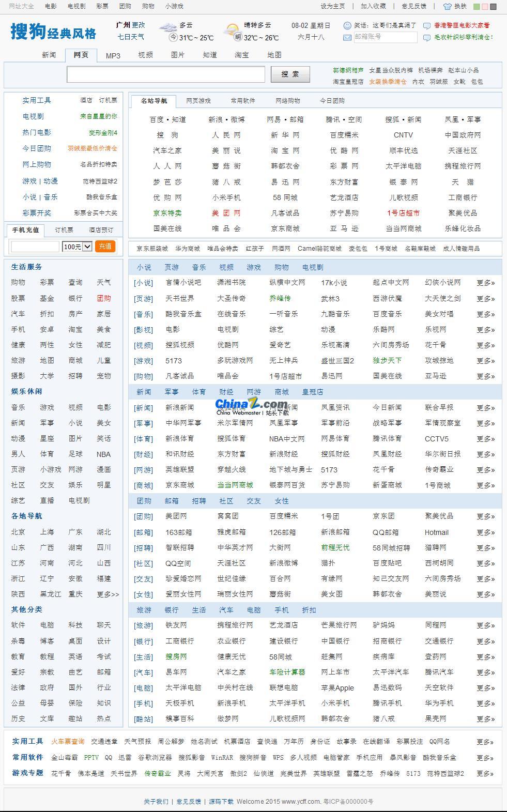Open the 关于我们 footer link
507x812 pixels.
click(156, 802)
